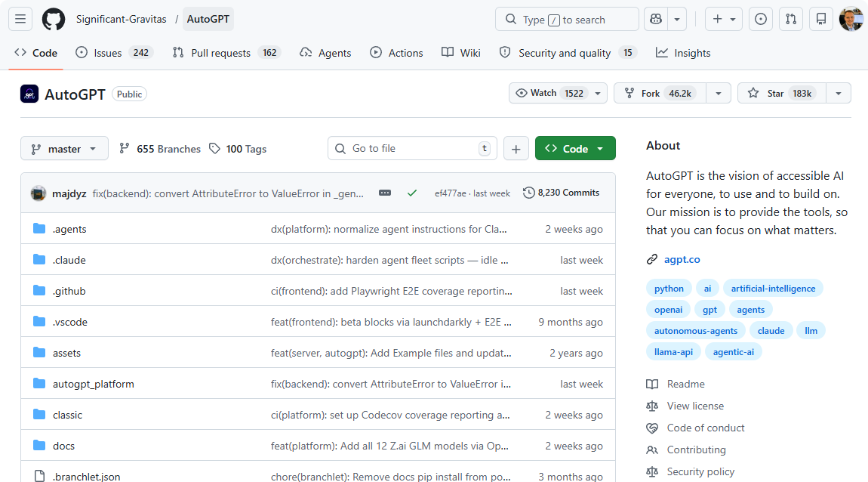Open the .github folder
868x482 pixels.
point(69,291)
